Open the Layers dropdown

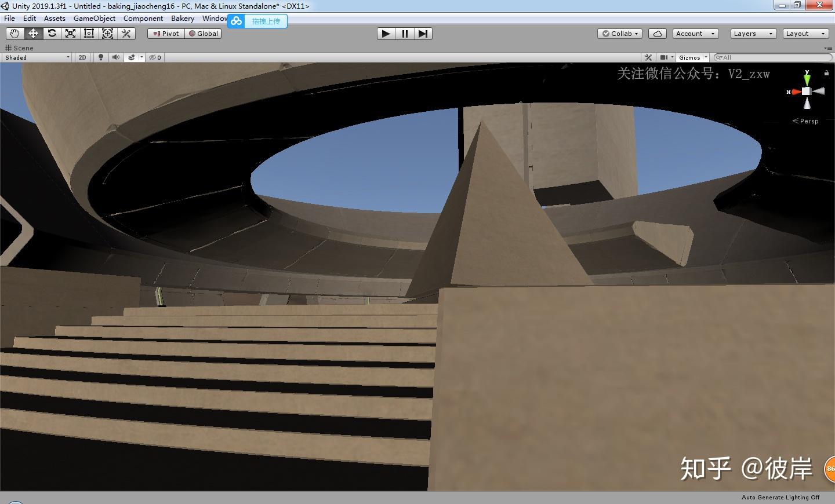[753, 34]
